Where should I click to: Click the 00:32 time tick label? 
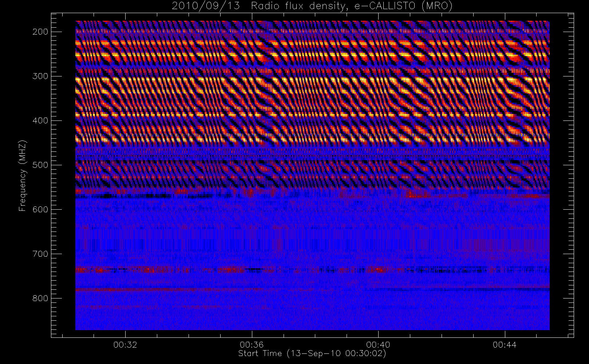(125, 345)
